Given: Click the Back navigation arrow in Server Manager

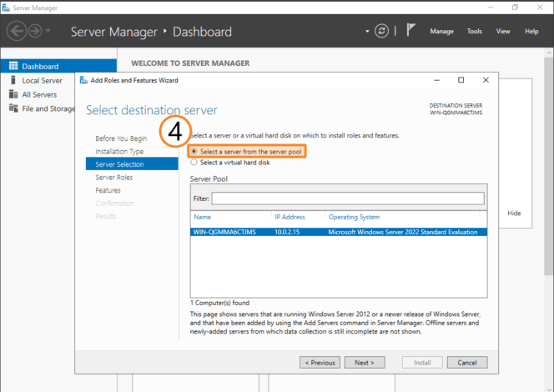Looking at the screenshot, I should pos(16,31).
